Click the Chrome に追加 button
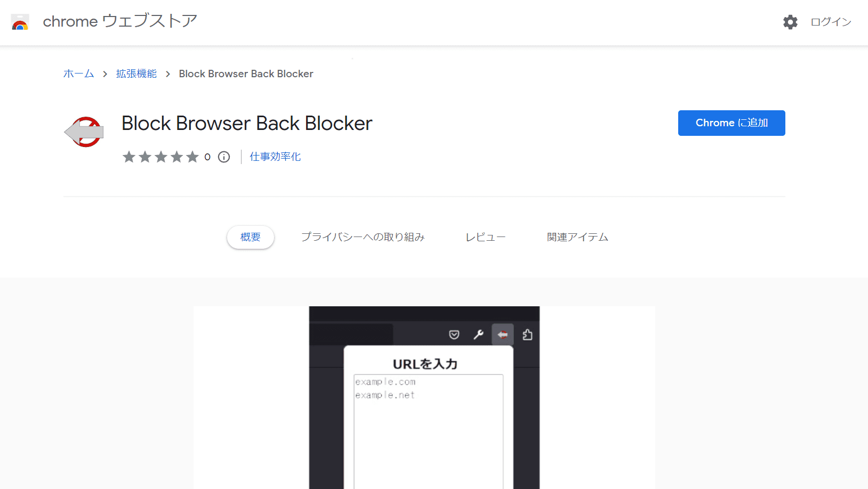This screenshot has width=868, height=489. point(732,123)
